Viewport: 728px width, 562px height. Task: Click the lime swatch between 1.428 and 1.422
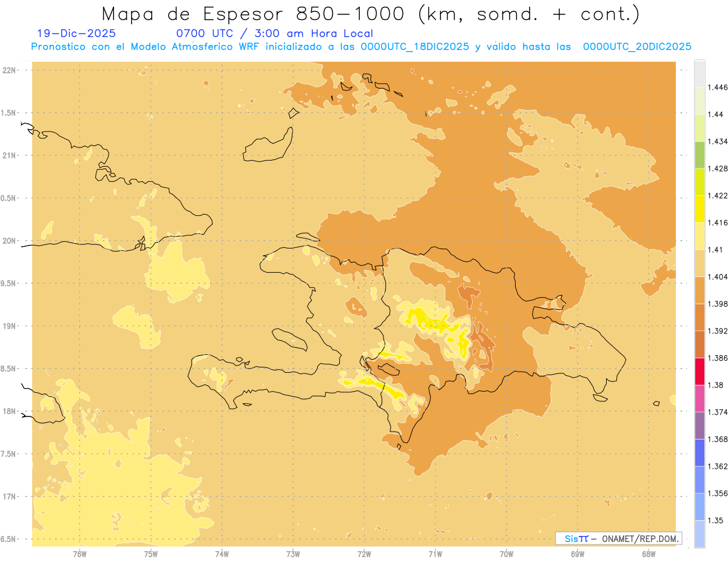[699, 182]
